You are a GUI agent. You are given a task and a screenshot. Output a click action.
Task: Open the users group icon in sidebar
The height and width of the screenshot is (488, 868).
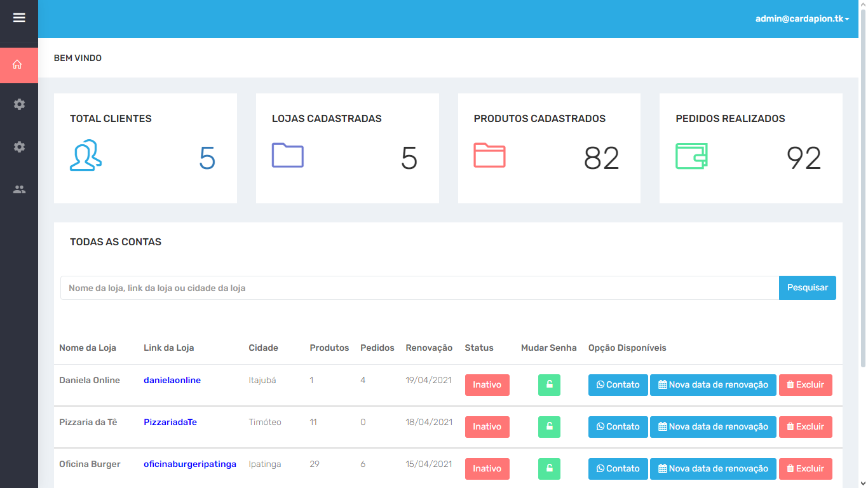pyautogui.click(x=19, y=189)
